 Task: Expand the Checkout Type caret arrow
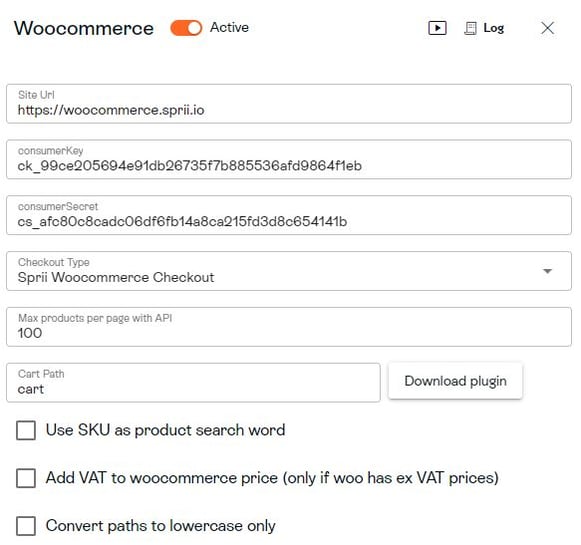pyautogui.click(x=547, y=271)
